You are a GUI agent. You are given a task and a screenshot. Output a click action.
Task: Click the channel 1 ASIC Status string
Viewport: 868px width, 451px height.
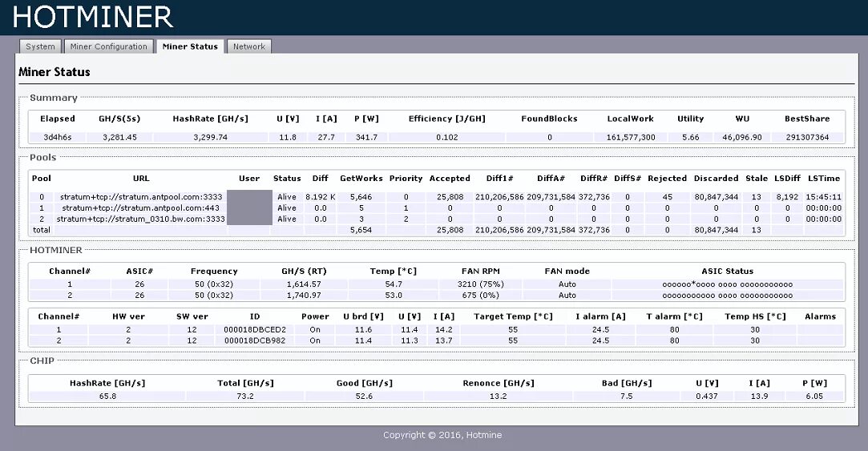tap(728, 284)
